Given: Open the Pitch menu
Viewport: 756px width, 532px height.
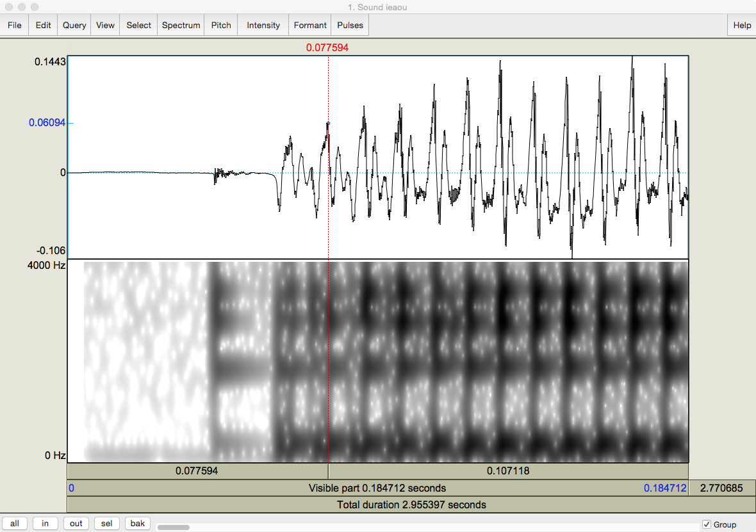Looking at the screenshot, I should point(221,25).
